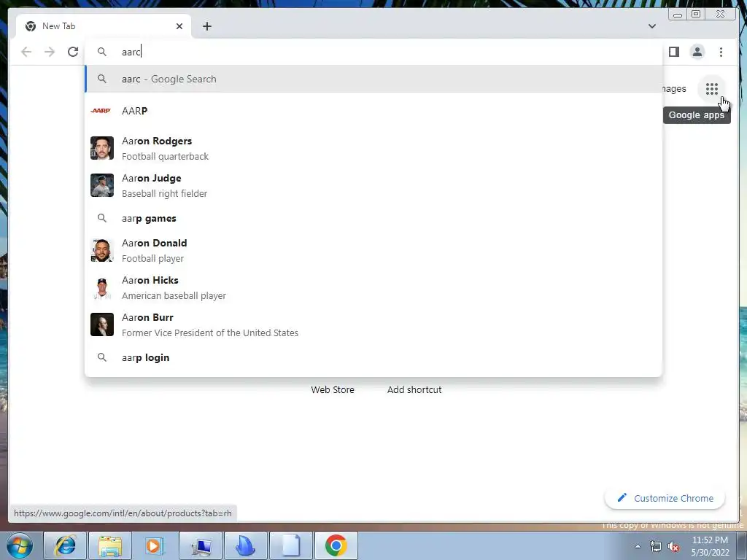This screenshot has width=747, height=560.
Task: Open the Google apps grid
Action: (712, 89)
